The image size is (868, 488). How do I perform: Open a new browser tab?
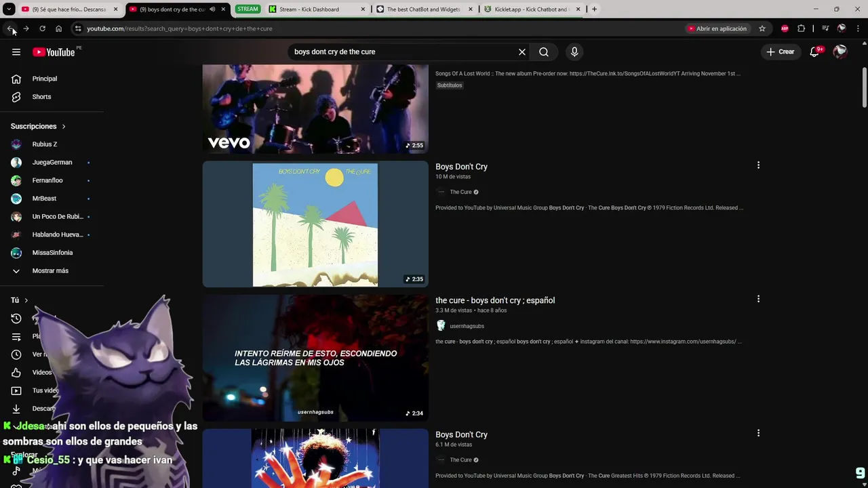tap(594, 9)
